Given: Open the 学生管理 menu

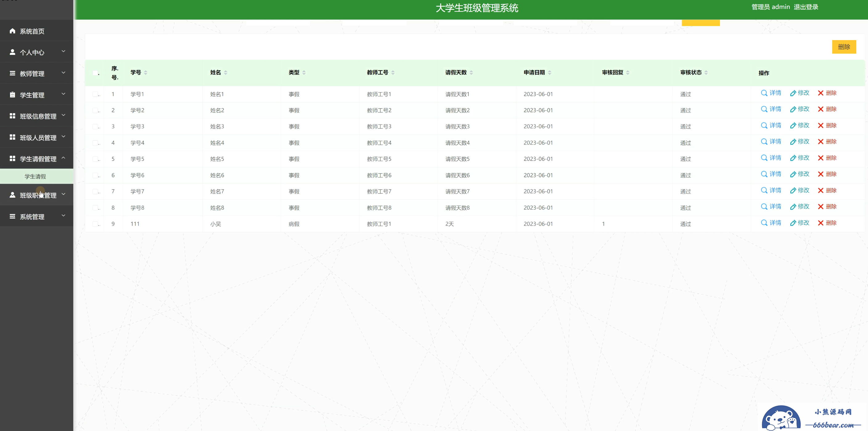Looking at the screenshot, I should [x=36, y=95].
